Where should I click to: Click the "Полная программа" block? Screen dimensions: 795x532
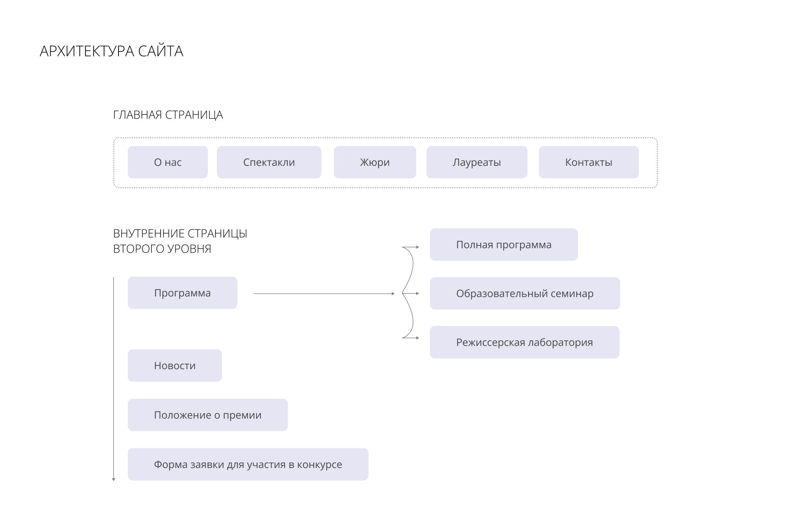click(503, 245)
